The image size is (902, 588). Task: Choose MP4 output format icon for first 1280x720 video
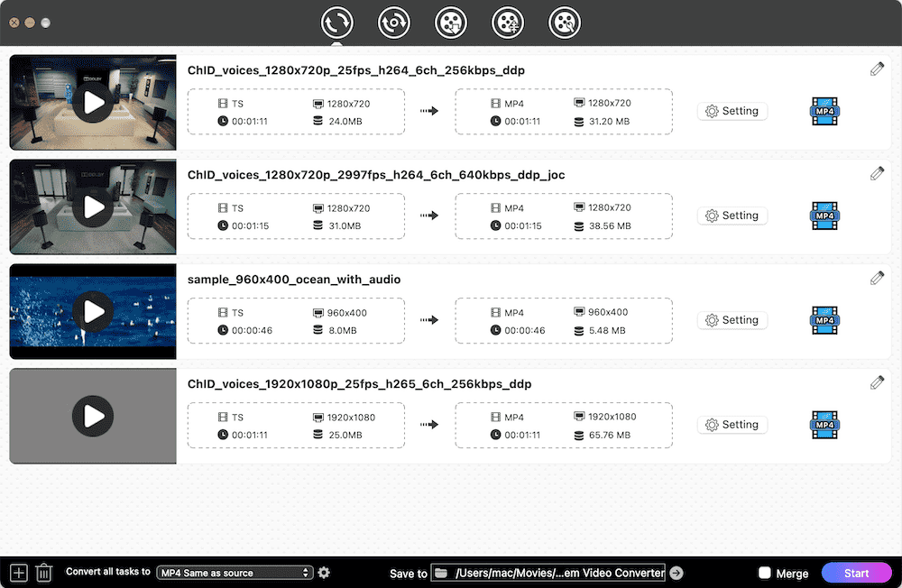825,111
